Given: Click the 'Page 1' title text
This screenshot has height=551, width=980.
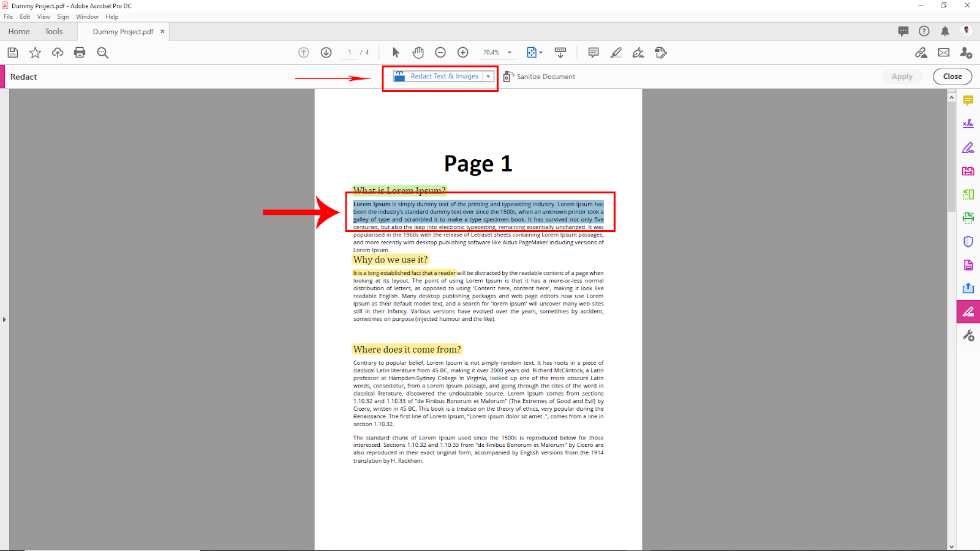Looking at the screenshot, I should pos(478,163).
